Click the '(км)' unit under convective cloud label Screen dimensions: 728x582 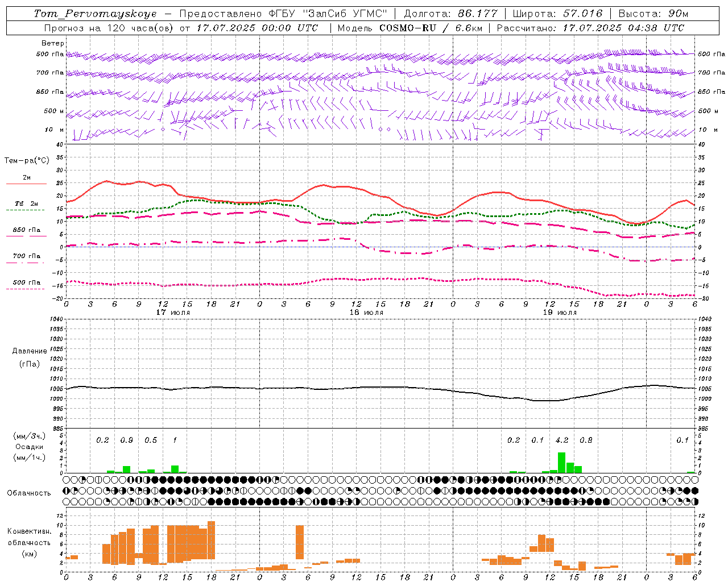coord(30,554)
